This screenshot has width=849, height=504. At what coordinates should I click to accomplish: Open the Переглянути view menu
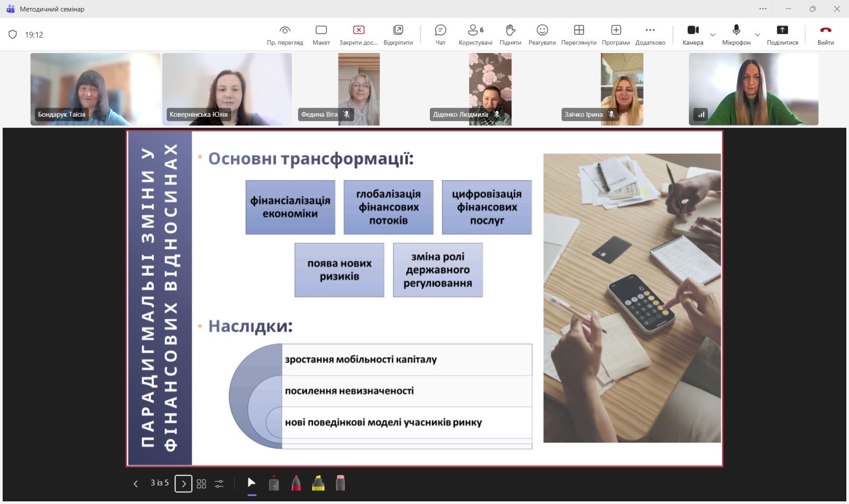pyautogui.click(x=578, y=34)
